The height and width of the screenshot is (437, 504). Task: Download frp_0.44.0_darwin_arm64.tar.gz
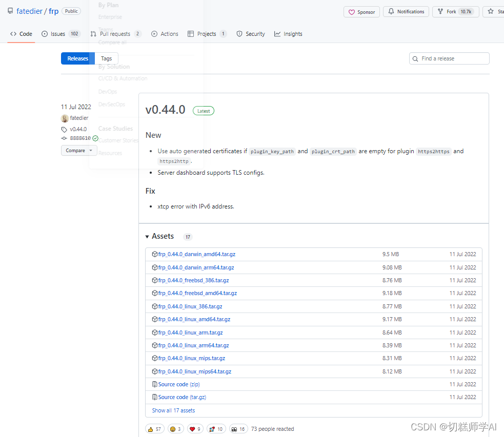pyautogui.click(x=196, y=267)
